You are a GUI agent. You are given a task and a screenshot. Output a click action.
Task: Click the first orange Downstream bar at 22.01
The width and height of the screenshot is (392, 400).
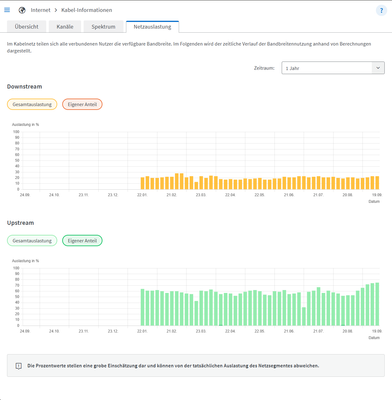click(x=142, y=183)
